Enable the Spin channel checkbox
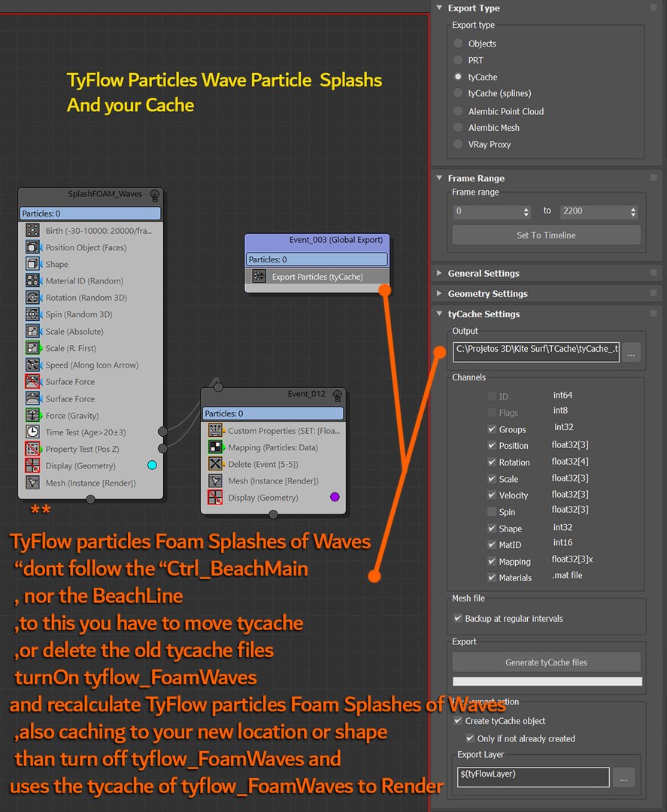 coord(492,511)
